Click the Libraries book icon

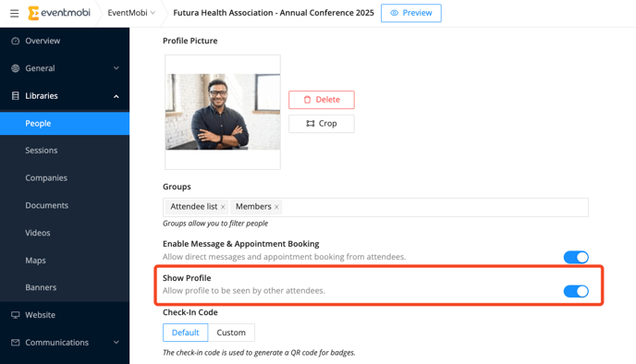[x=16, y=96]
